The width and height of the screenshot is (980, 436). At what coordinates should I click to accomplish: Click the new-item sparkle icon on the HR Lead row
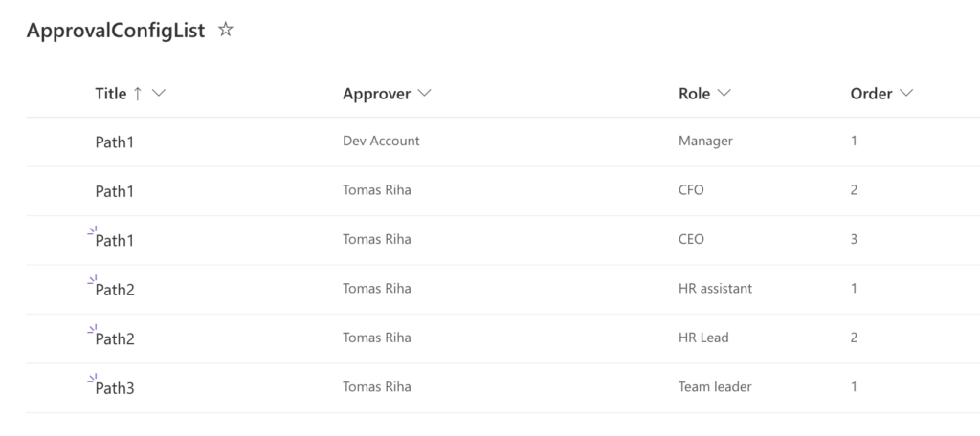[x=92, y=329]
